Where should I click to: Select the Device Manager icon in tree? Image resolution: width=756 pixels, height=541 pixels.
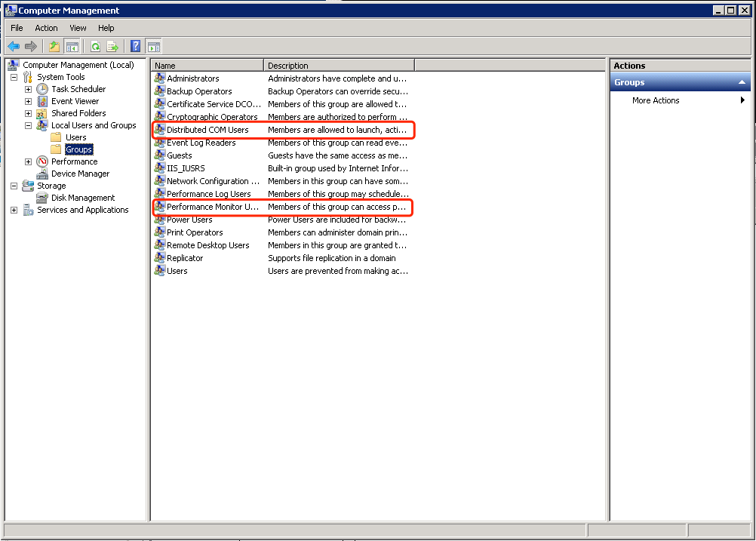[x=42, y=174]
